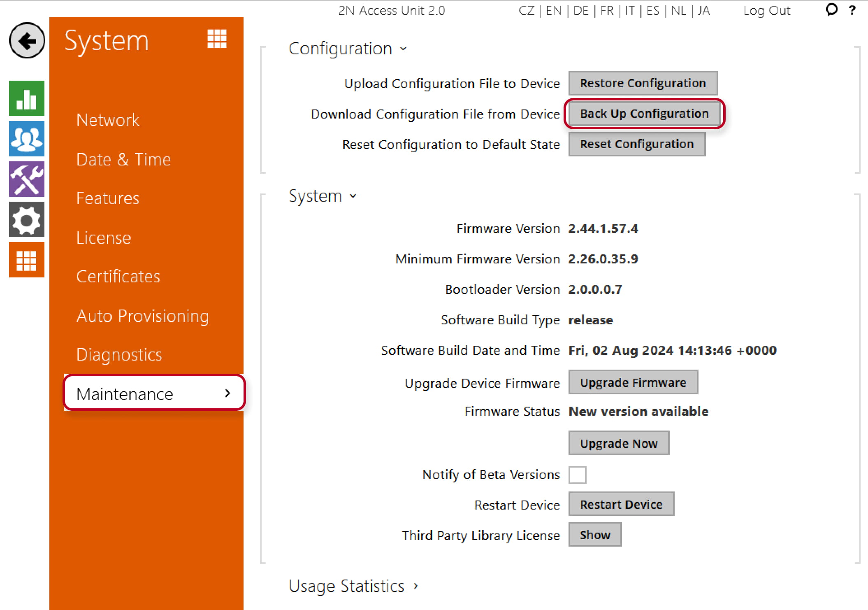The image size is (868, 610).
Task: Click firmware version value 2.44.1.57.4
Action: pos(603,228)
